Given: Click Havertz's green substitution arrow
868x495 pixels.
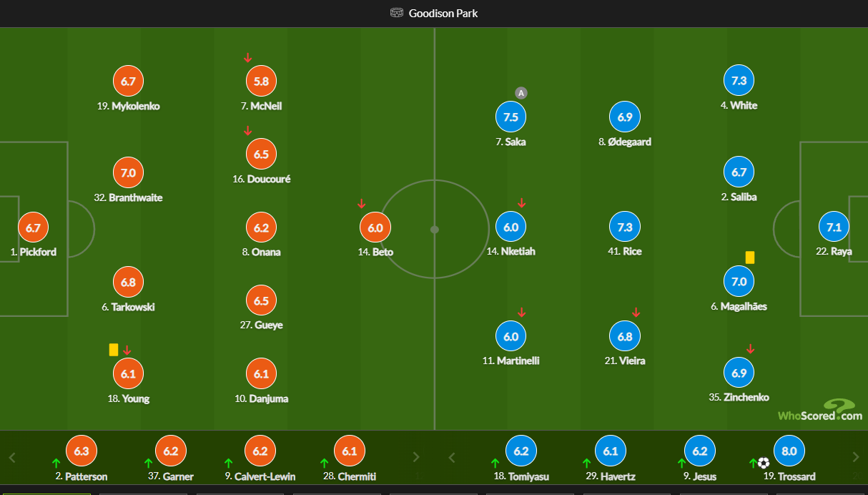Looking at the screenshot, I should (586, 463).
